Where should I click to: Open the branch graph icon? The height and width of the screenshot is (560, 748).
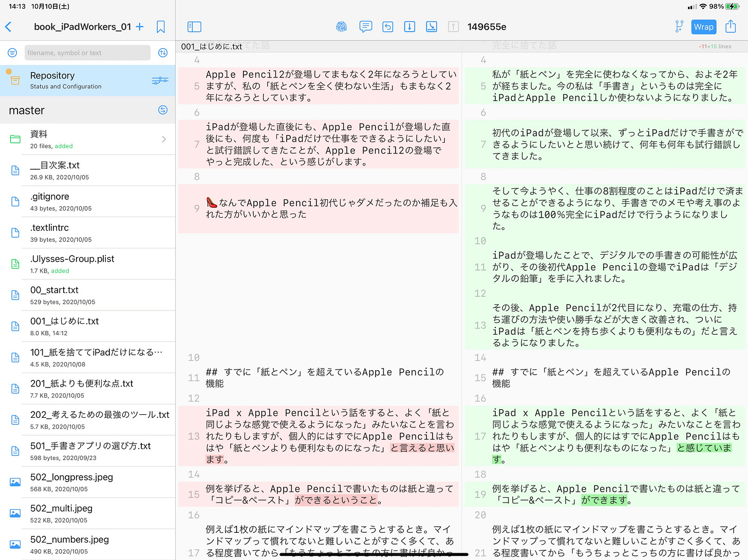[679, 27]
